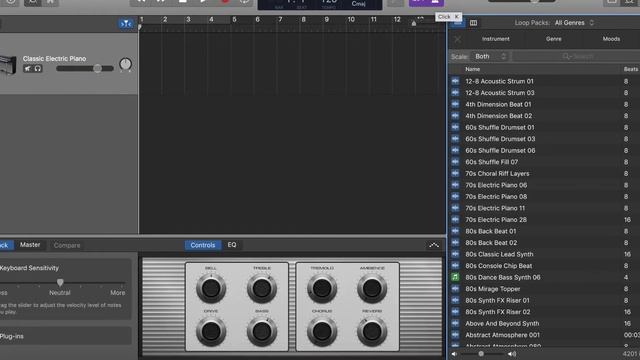Click the loop icon for 4th Dimension Beat 01
Viewport: 640px width, 360px height.
[x=455, y=104]
